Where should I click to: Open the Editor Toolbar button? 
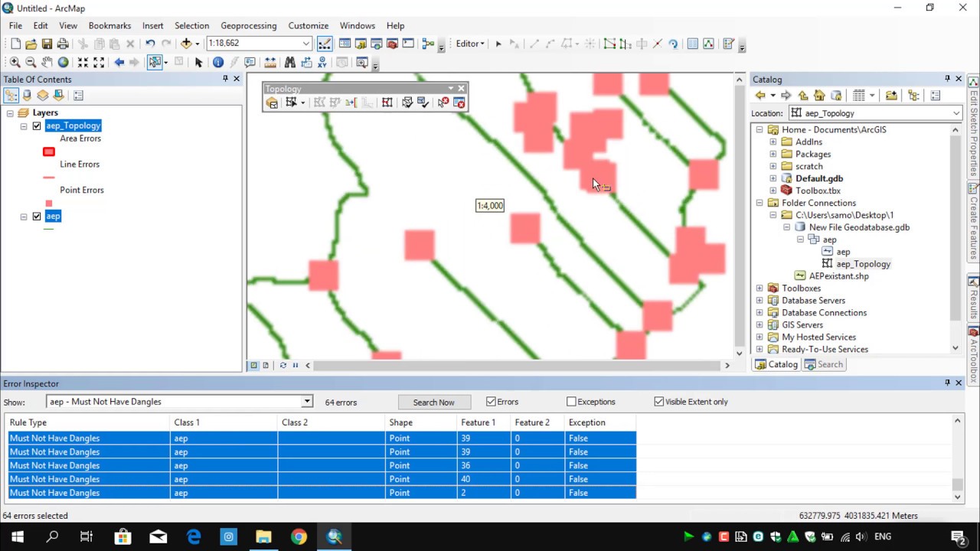tap(325, 44)
